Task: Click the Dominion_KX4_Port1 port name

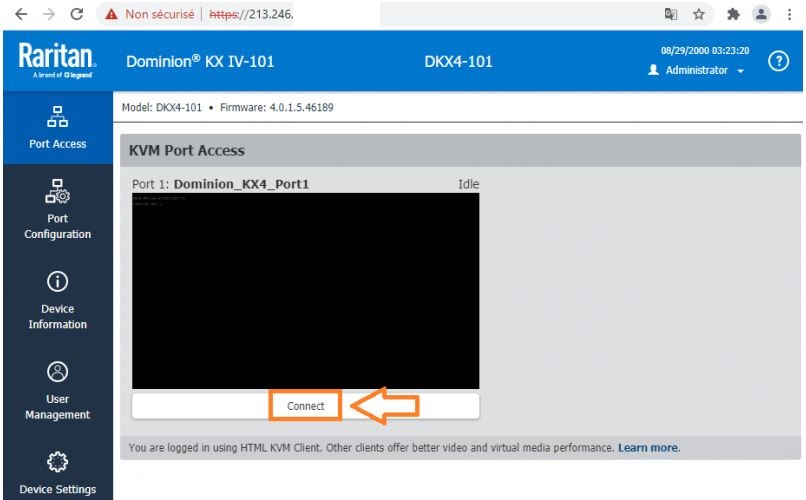Action: tap(241, 184)
